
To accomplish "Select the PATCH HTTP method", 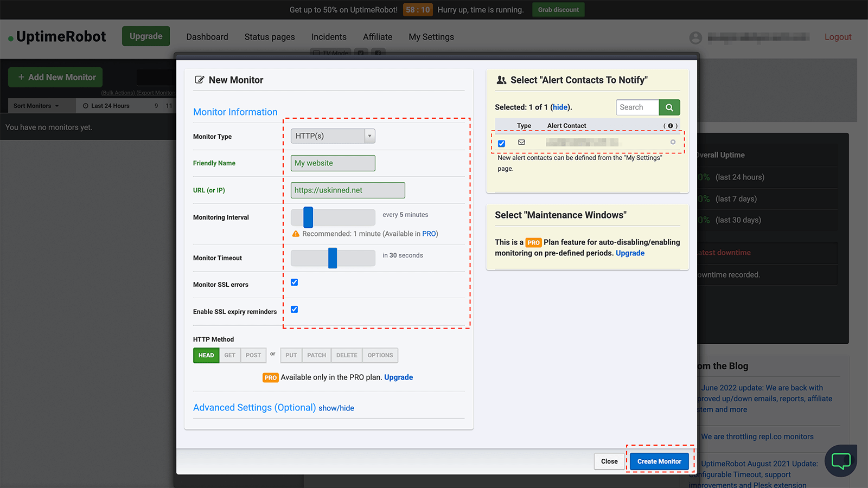I will 317,355.
